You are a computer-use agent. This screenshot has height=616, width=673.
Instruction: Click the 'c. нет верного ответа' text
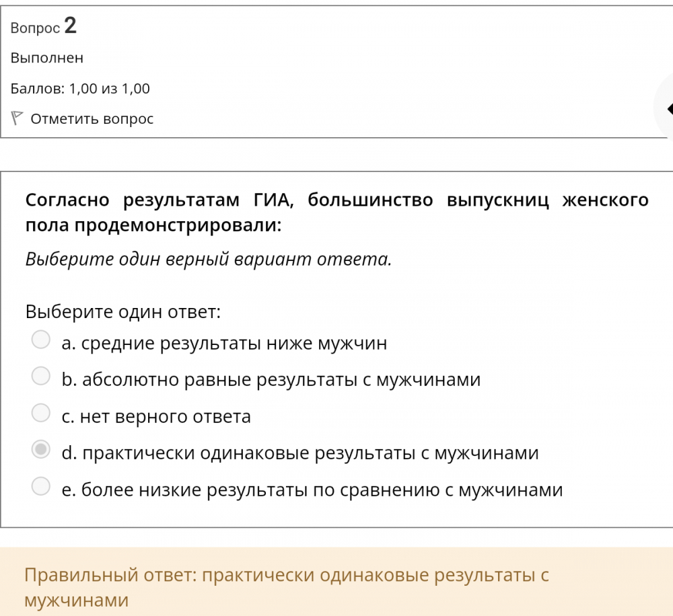[156, 417]
